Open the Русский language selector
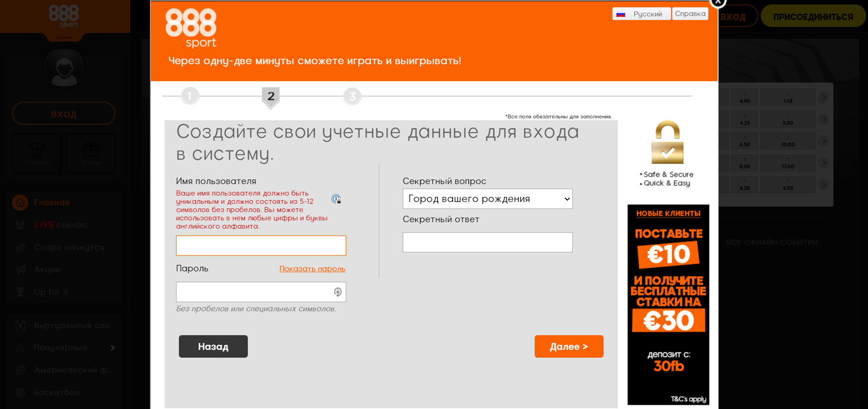This screenshot has width=868, height=409. point(641,14)
